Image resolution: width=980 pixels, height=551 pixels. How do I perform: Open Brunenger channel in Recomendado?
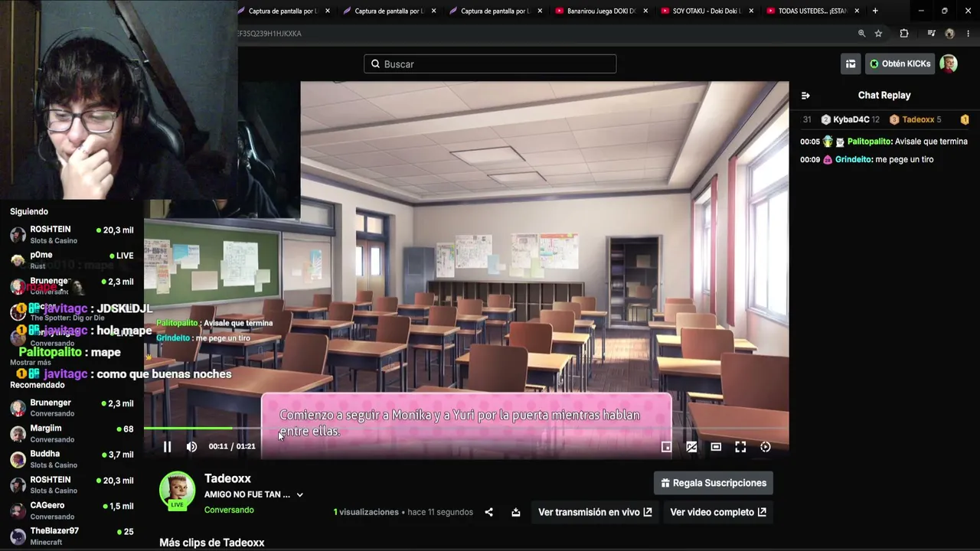[x=72, y=408]
